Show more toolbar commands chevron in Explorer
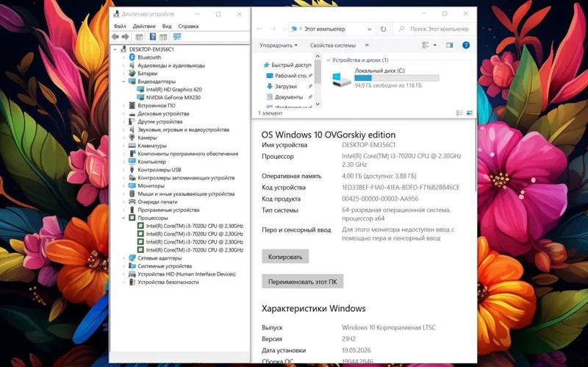This screenshot has height=367, width=588. click(367, 45)
